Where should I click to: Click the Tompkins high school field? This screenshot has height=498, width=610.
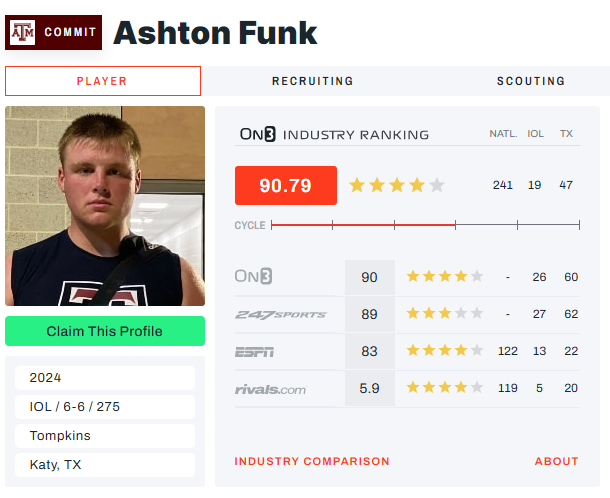tap(105, 436)
